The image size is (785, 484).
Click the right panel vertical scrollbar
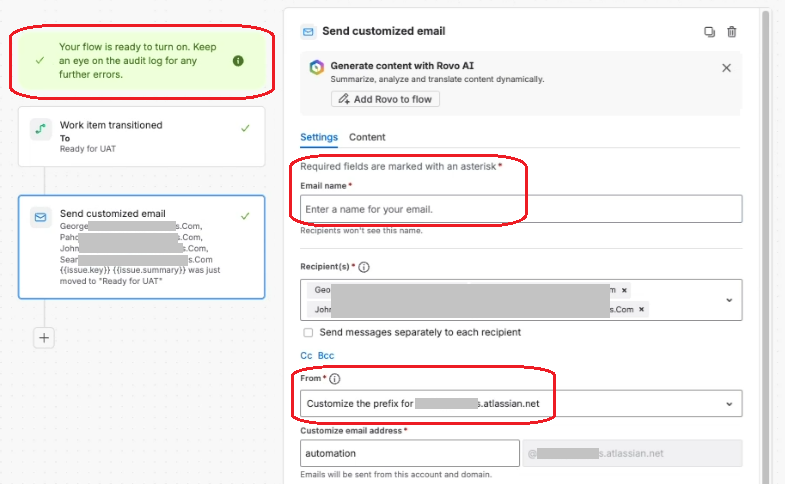pos(765,247)
